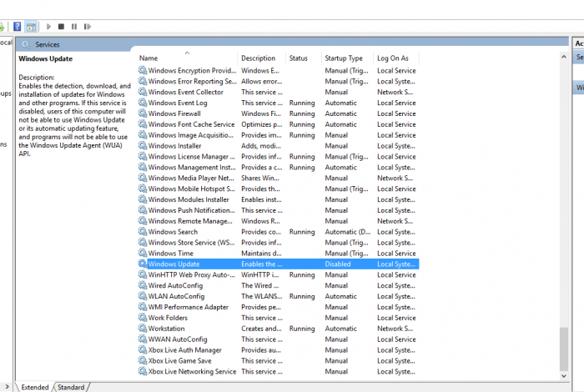Click the Services header magnifier icon
This screenshot has width=584, height=392.
pos(26,45)
